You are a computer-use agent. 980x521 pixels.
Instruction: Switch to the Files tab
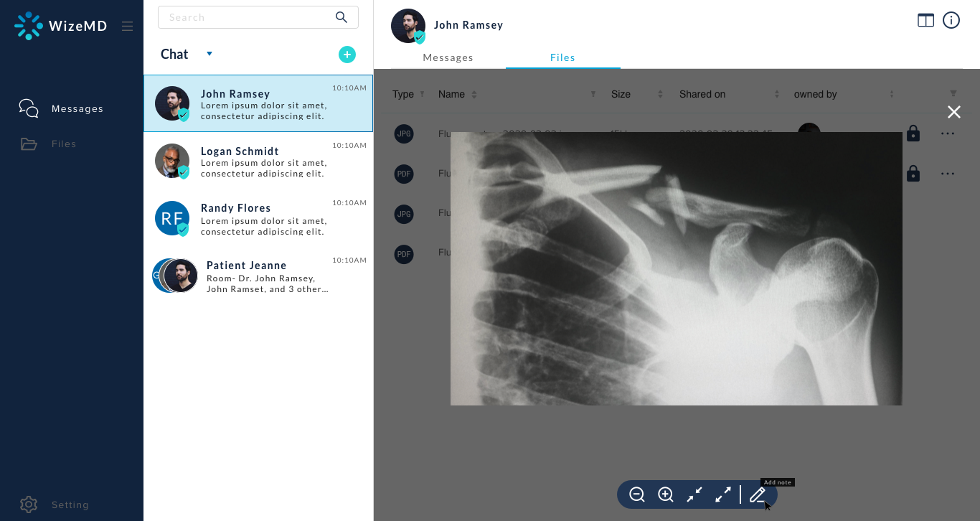pyautogui.click(x=563, y=57)
